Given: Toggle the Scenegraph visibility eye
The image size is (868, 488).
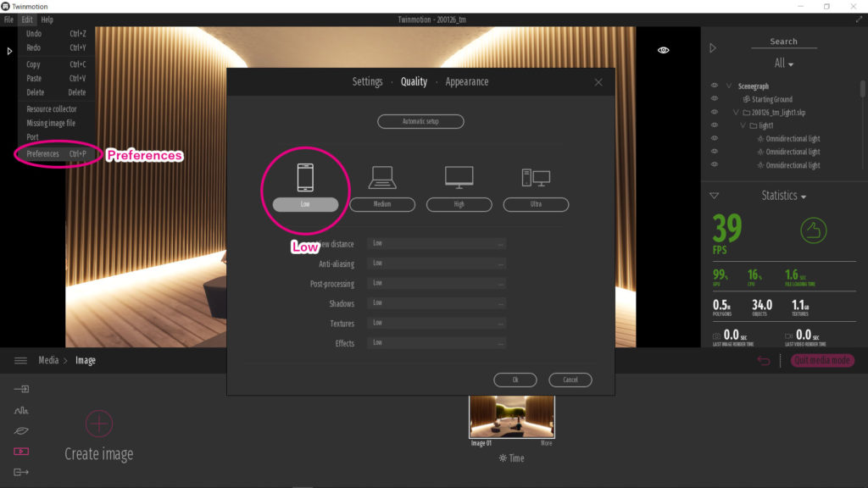Looking at the screenshot, I should click(x=715, y=86).
